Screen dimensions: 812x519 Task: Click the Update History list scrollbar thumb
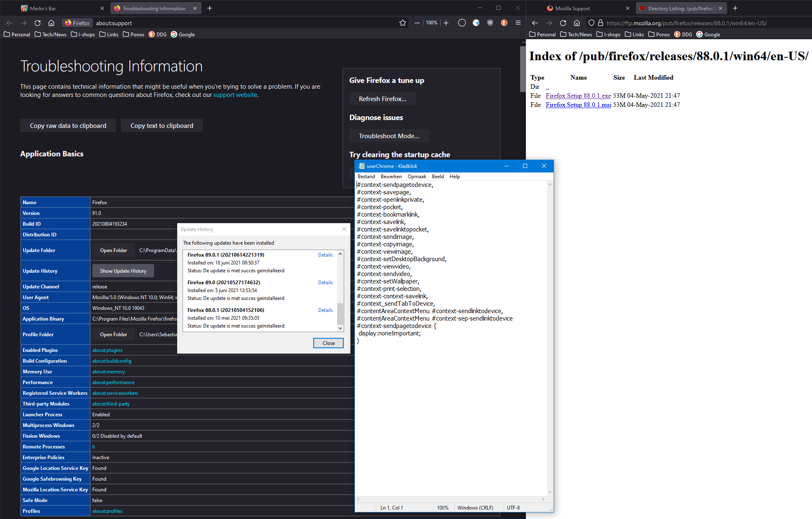click(x=340, y=314)
